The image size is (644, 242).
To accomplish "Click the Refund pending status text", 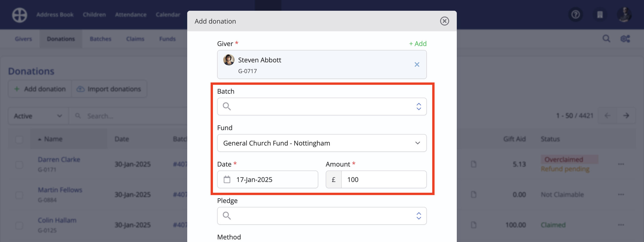I will [565, 169].
